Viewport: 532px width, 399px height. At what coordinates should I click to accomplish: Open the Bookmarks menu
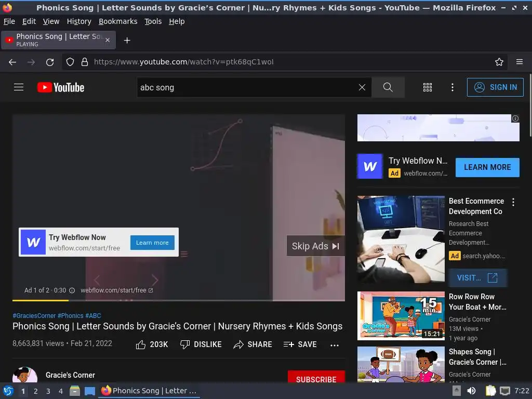click(x=118, y=21)
